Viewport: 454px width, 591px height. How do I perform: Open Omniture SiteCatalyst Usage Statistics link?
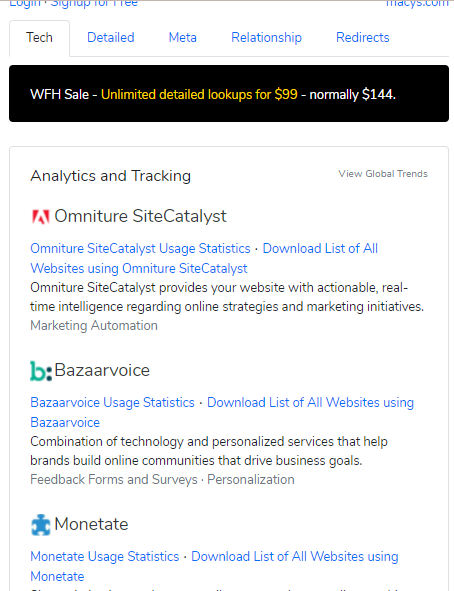(x=141, y=248)
